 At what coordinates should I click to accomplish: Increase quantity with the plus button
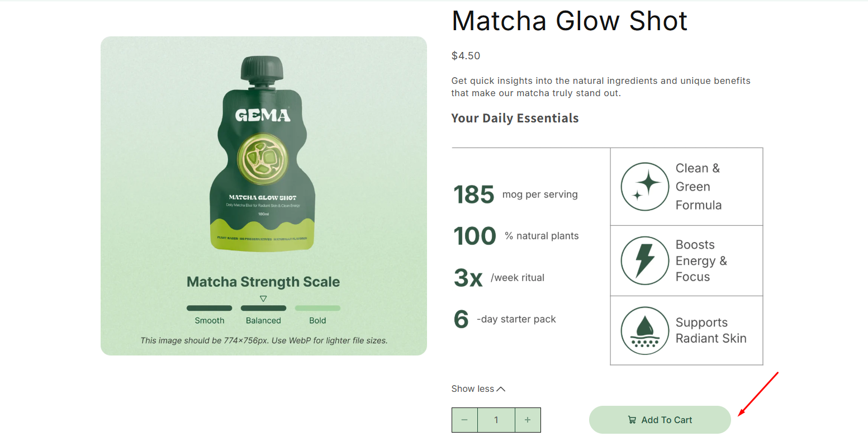528,420
